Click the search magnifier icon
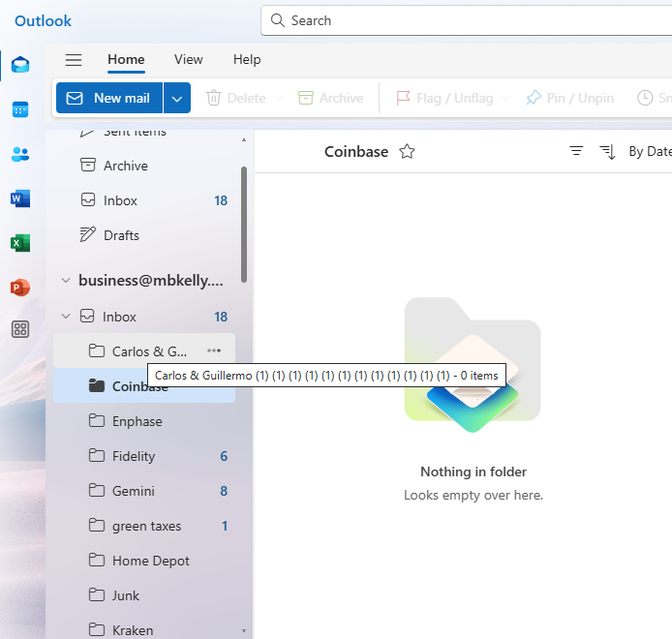Screen dimensions: 672x639 coord(278,20)
